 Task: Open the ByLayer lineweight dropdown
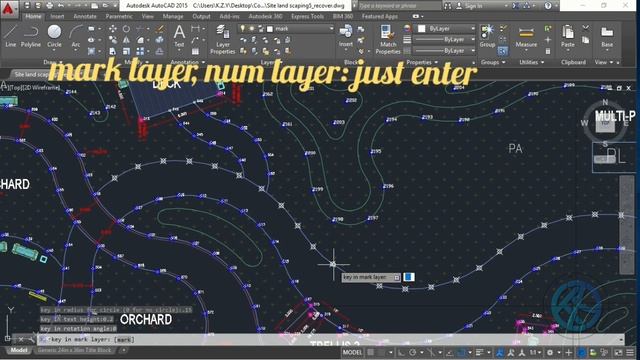coord(473,40)
